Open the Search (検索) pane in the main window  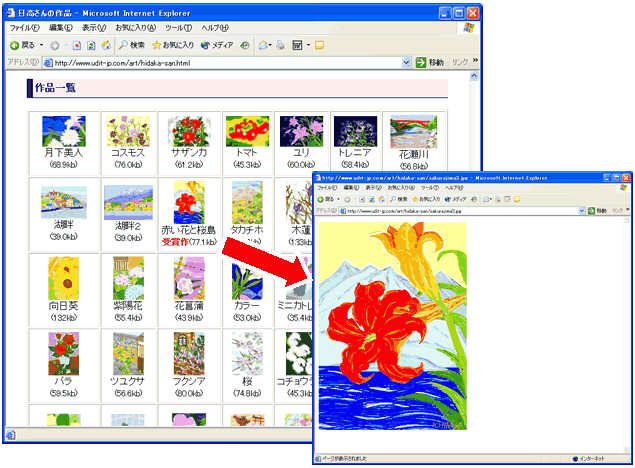tap(132, 45)
